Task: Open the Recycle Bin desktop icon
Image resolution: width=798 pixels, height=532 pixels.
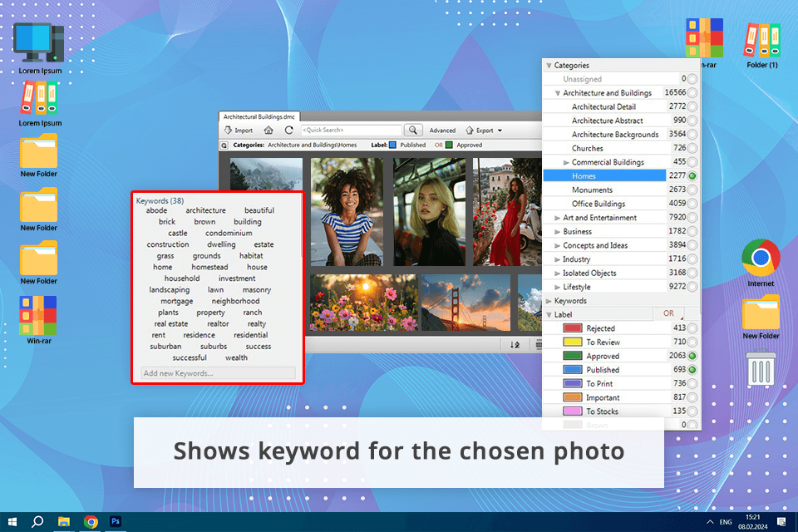Action: (x=761, y=367)
